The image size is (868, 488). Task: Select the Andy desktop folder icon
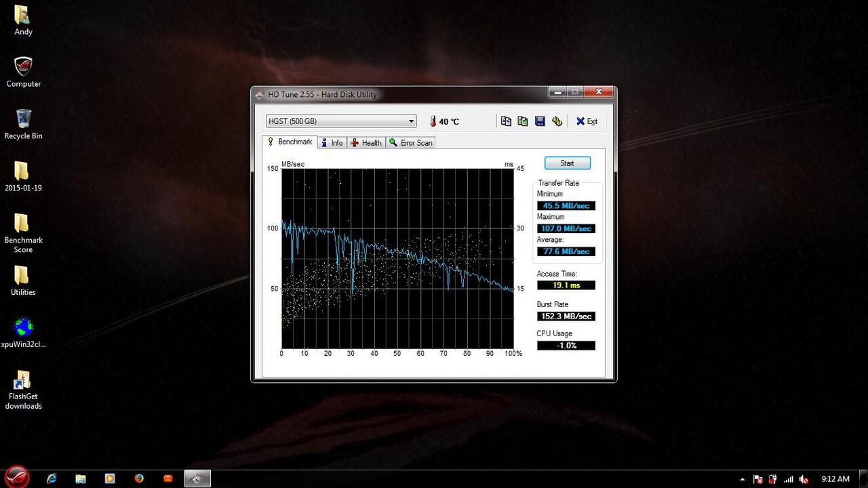(x=23, y=21)
